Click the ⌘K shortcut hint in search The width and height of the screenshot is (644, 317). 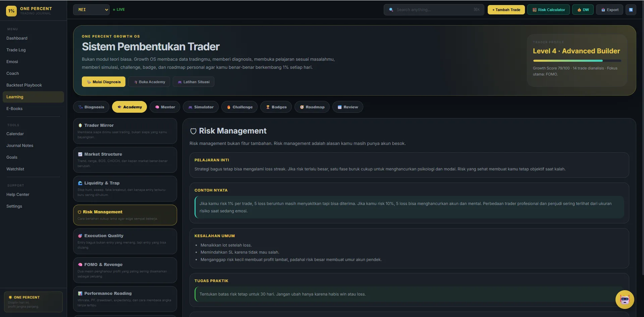476,10
